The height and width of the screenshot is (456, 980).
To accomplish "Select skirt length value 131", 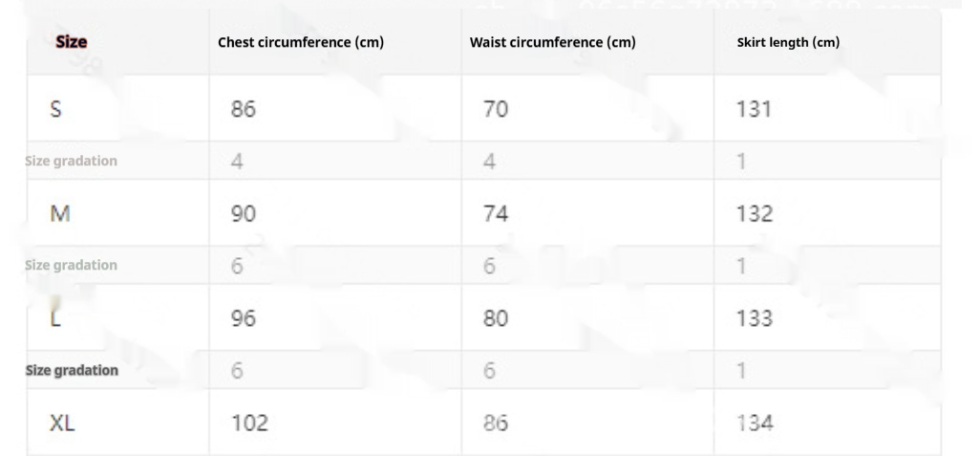I will click(754, 109).
